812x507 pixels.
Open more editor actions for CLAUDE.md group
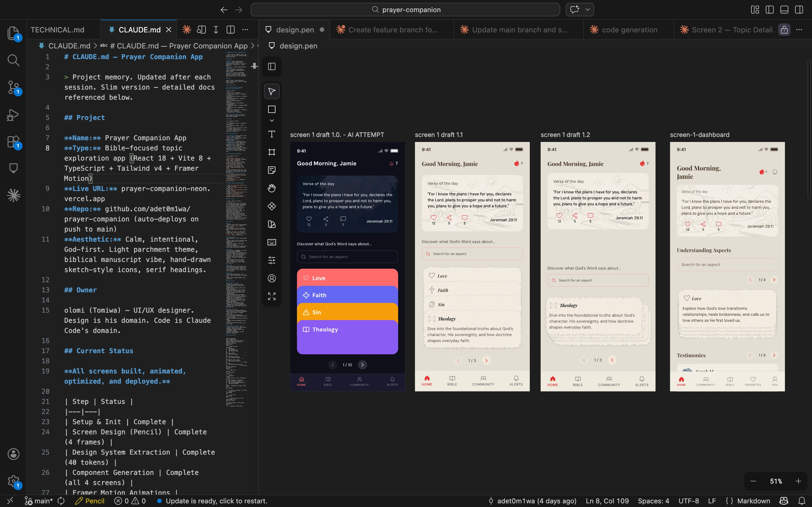(x=245, y=30)
